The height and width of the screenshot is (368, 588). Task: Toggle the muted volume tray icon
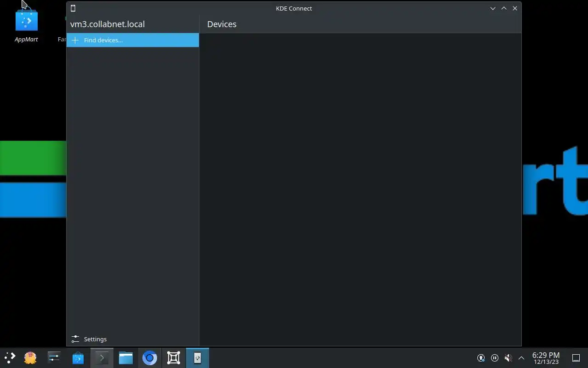pyautogui.click(x=508, y=358)
